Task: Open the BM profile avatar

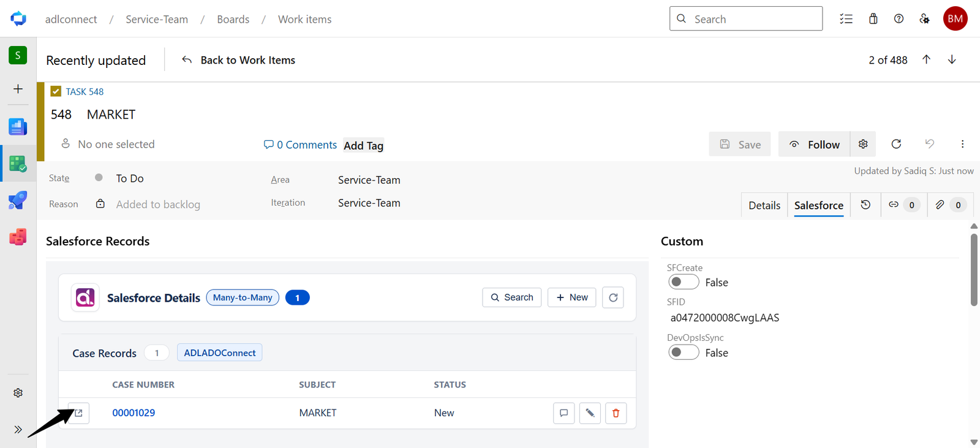Action: [x=955, y=18]
